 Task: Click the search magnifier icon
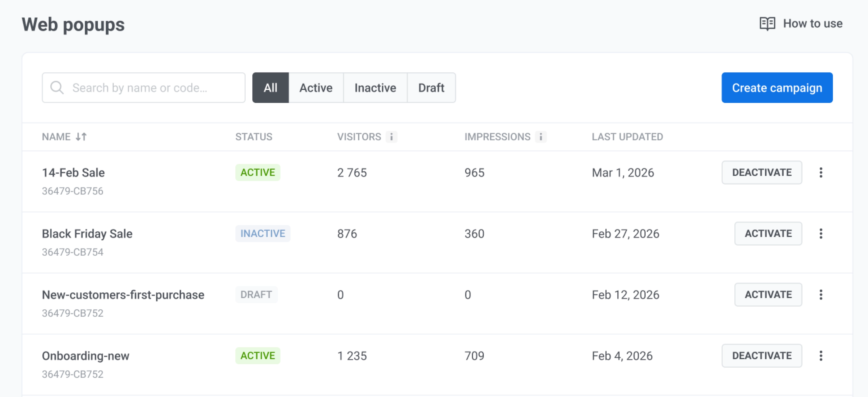pos(57,88)
